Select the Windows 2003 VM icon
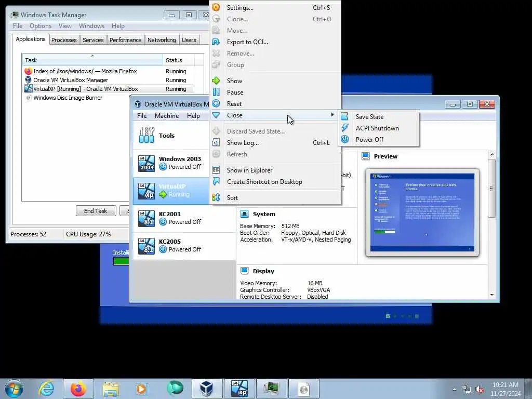Screen dimensions: 532x399 (147, 163)
